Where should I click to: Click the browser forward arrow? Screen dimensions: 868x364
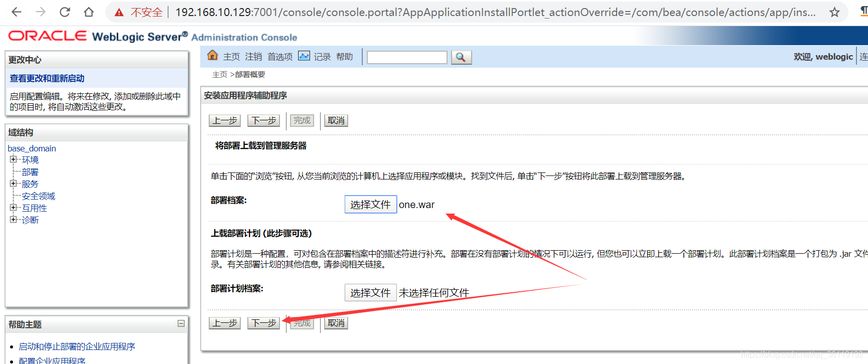click(41, 12)
